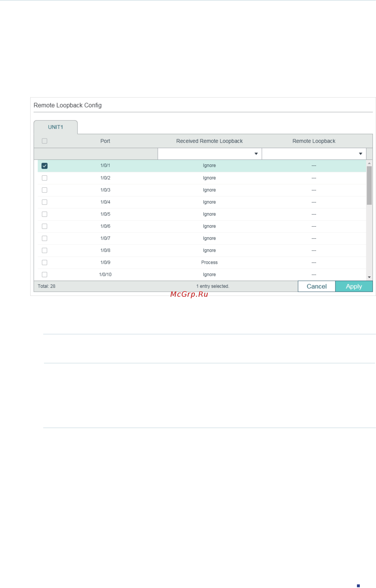Check the checkbox for port 1/0/2
Viewport: 376px width, 588px height.
[x=44, y=178]
